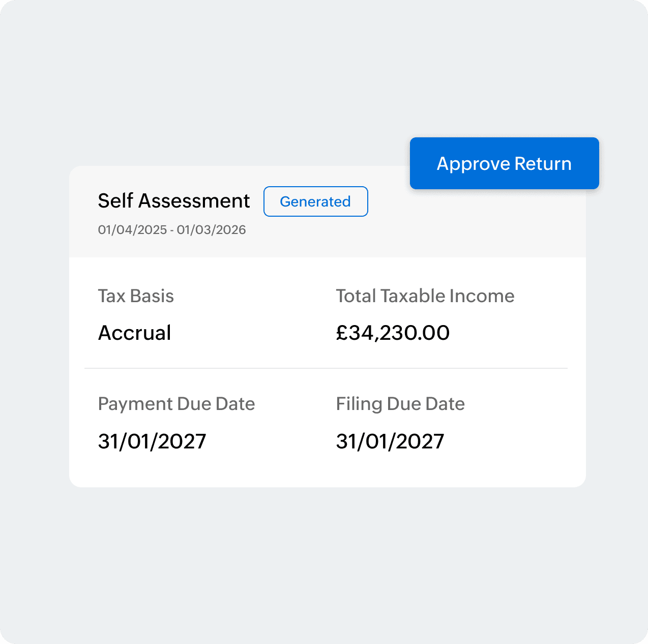
Task: Click the word Assessment in the title
Action: (x=194, y=201)
